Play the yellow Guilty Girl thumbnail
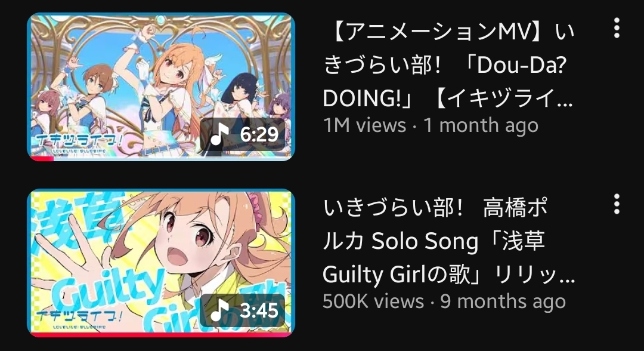The image size is (644, 351). [x=161, y=263]
